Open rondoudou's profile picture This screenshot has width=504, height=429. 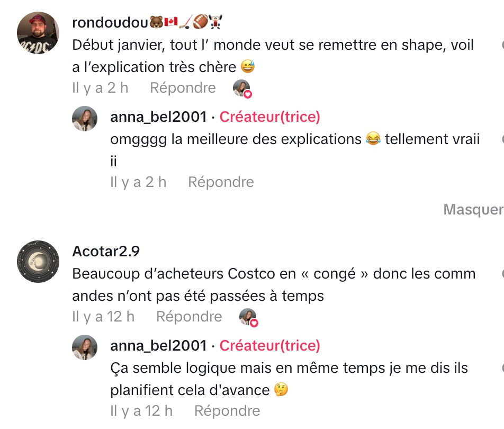tap(38, 33)
